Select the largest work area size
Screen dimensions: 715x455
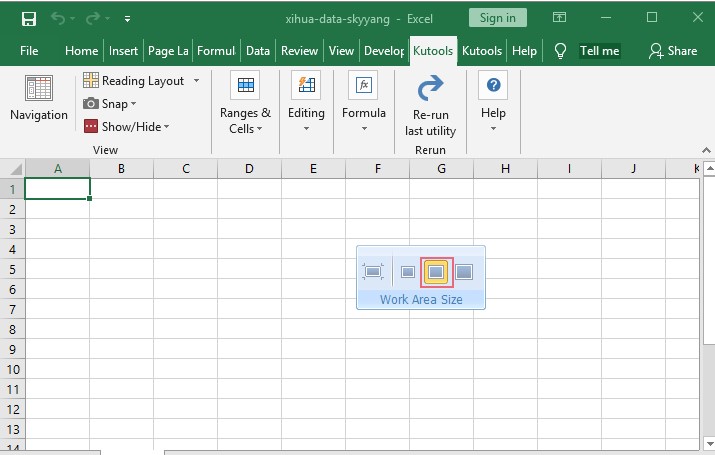point(464,272)
